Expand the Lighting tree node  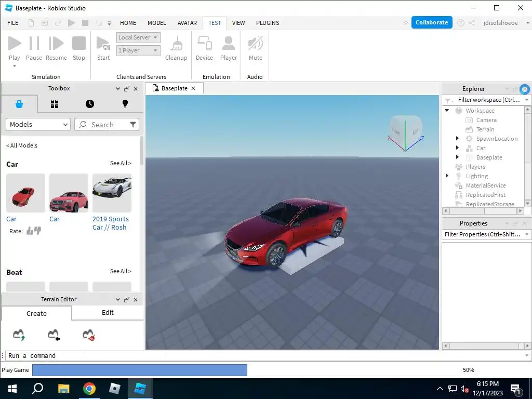coord(447,176)
